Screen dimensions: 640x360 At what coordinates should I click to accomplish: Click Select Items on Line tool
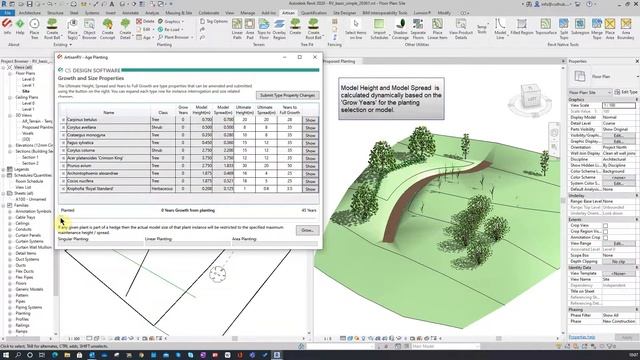pos(356,29)
